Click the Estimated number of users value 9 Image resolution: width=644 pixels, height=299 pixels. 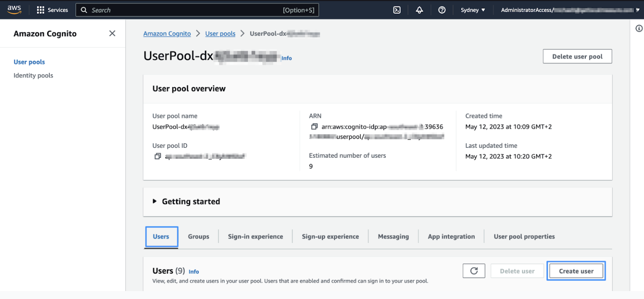tap(311, 166)
